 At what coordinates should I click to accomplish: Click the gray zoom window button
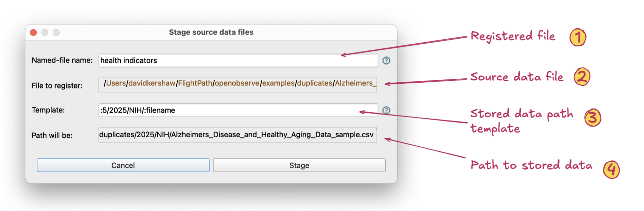56,33
